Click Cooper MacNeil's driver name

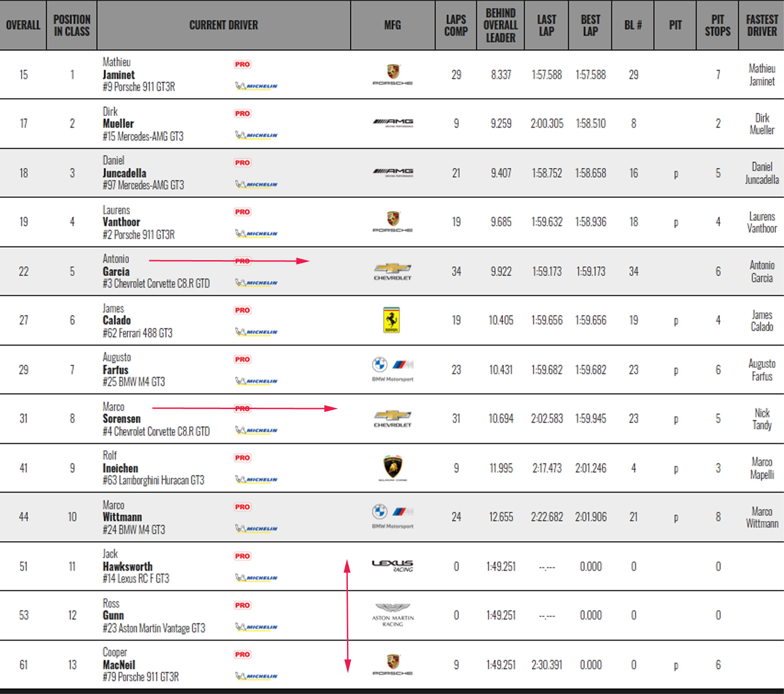119,665
